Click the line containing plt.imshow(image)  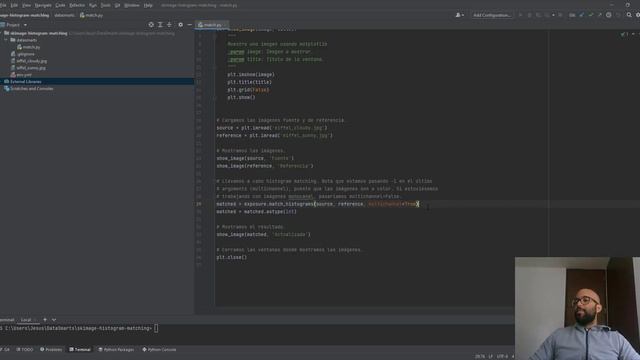coord(251,75)
